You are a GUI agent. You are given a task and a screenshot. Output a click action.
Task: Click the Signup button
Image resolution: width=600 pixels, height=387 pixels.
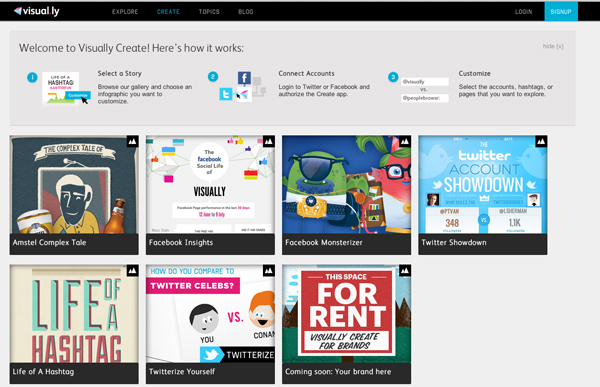pos(561,11)
